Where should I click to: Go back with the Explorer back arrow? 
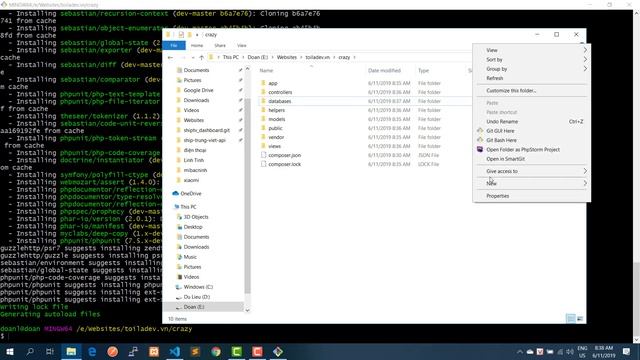pyautogui.click(x=171, y=58)
